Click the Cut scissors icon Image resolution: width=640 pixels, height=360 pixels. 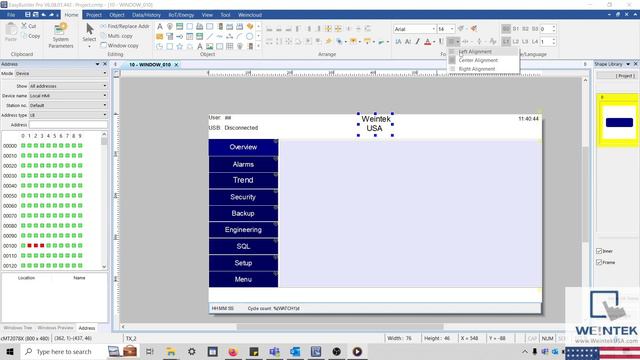pos(24,26)
